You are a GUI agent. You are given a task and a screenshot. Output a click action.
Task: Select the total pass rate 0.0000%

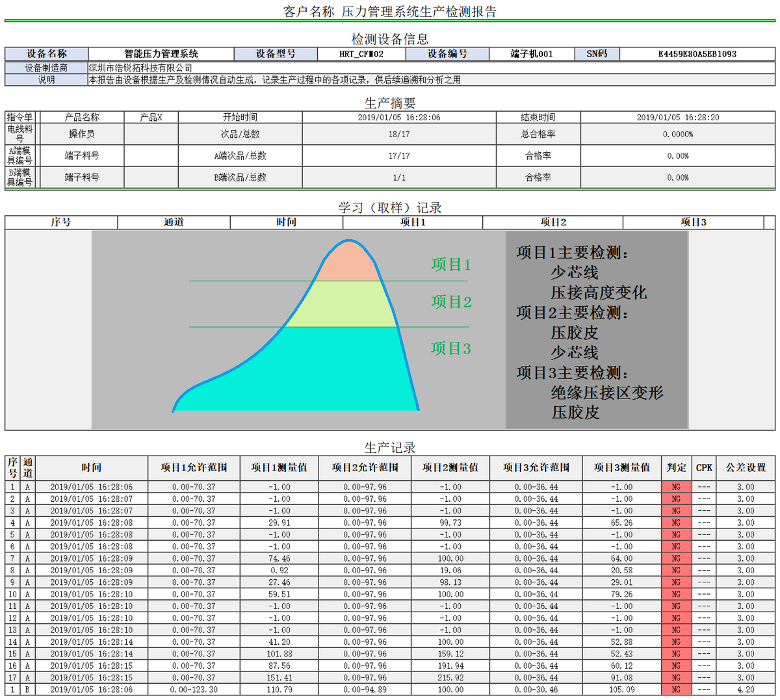678,134
